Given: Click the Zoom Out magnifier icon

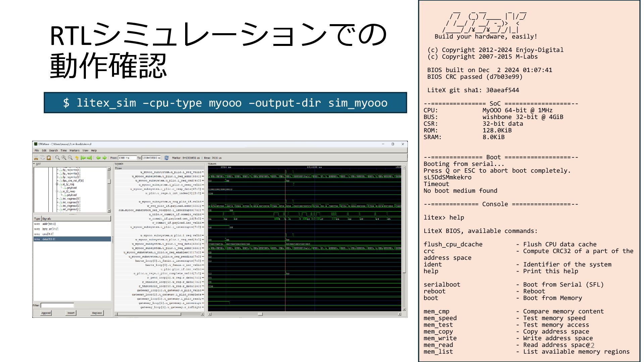Looking at the screenshot, I should (70, 158).
